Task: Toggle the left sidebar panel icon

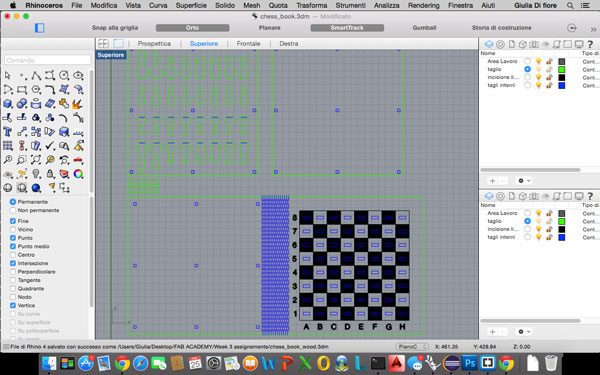Action: [39, 28]
